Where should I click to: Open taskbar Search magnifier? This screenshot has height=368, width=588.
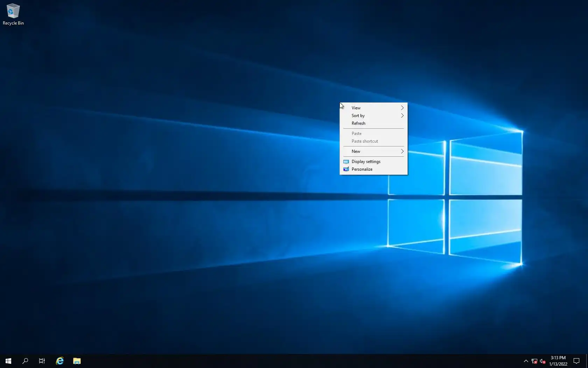coord(25,361)
